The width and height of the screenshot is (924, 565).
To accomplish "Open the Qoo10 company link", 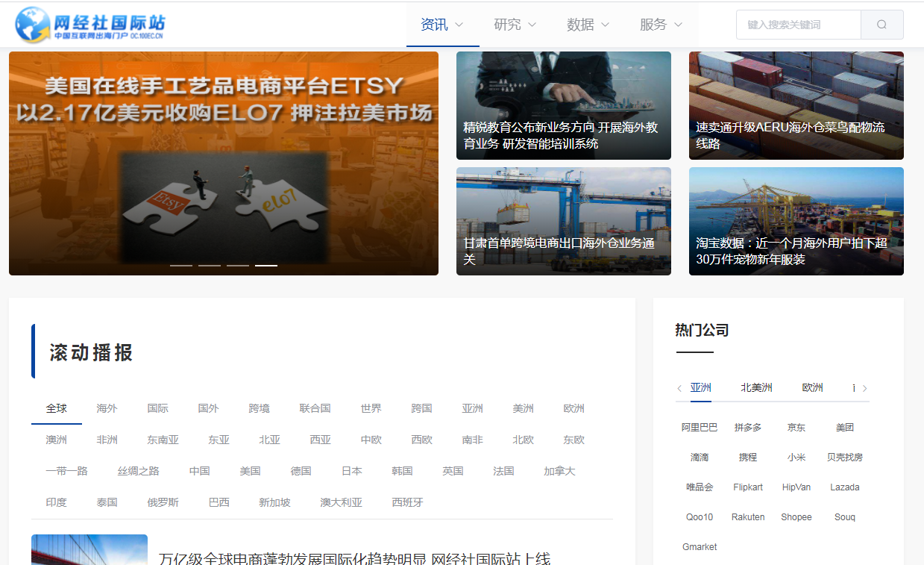I will pos(700,517).
